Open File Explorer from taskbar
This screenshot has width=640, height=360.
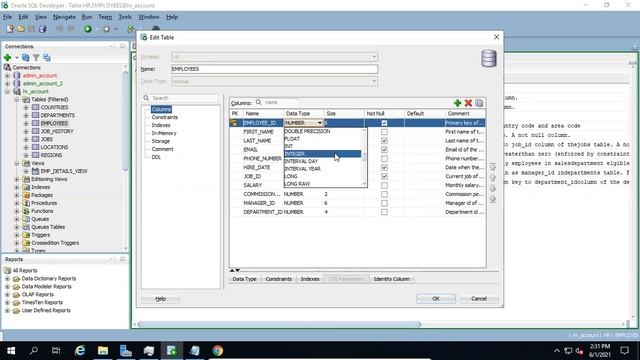point(103,351)
